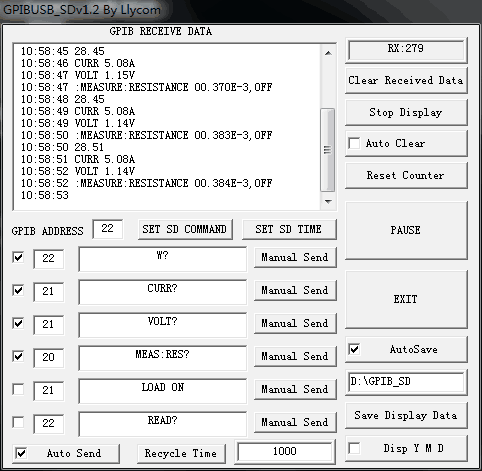Click the VOLT? command text field
Viewport: 482px width, 471px height.
click(x=163, y=325)
